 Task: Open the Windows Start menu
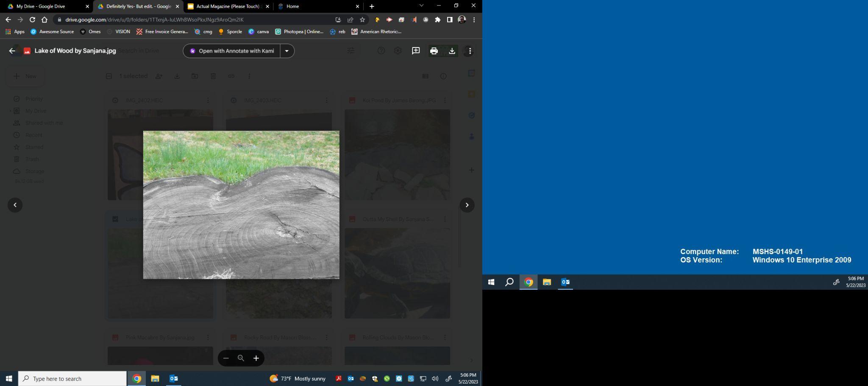pos(9,379)
